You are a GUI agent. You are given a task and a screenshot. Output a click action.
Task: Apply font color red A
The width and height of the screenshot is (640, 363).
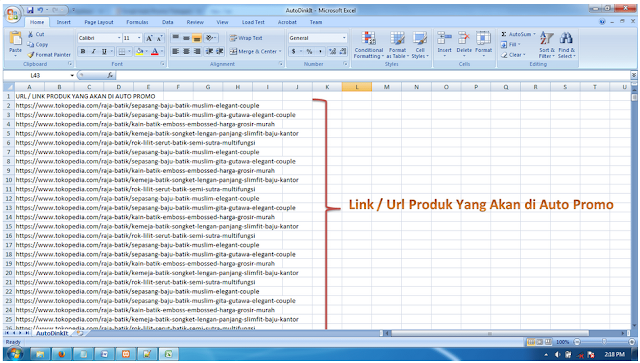[x=155, y=51]
